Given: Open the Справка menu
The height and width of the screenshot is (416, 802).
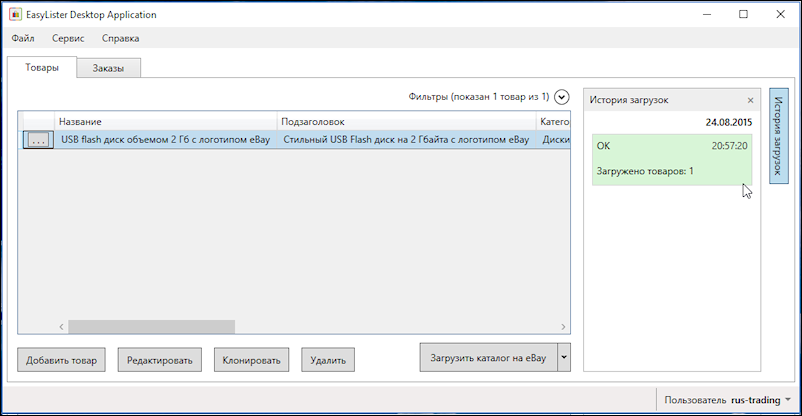Looking at the screenshot, I should click(x=120, y=38).
